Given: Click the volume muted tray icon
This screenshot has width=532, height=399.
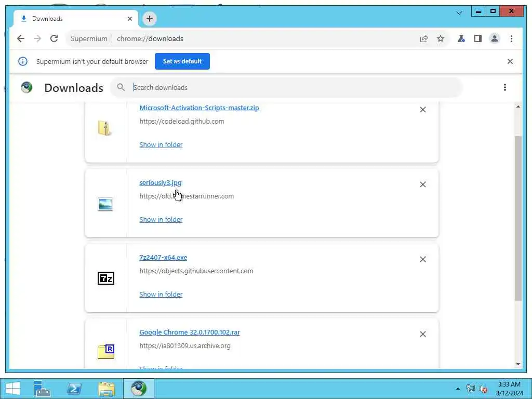Looking at the screenshot, I should (483, 389).
